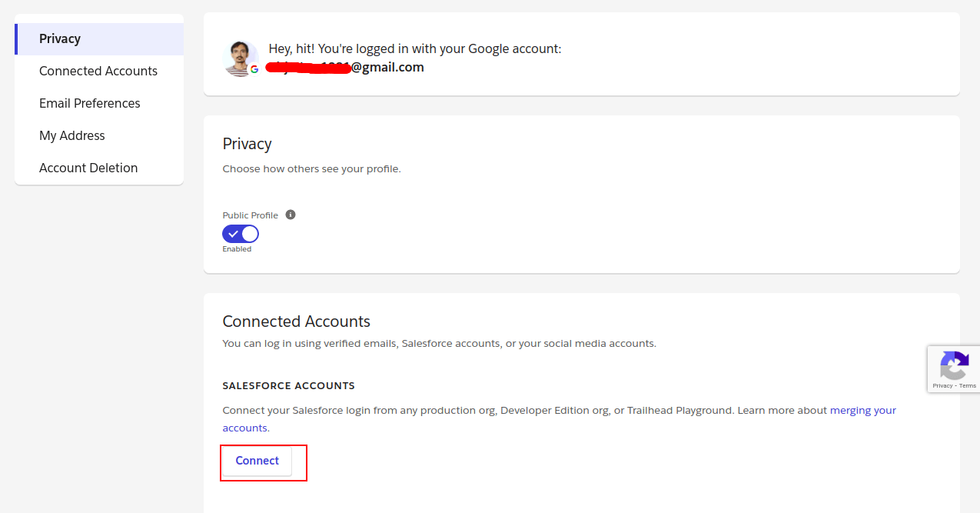Click the Connect button for Salesforce accounts

[256, 460]
